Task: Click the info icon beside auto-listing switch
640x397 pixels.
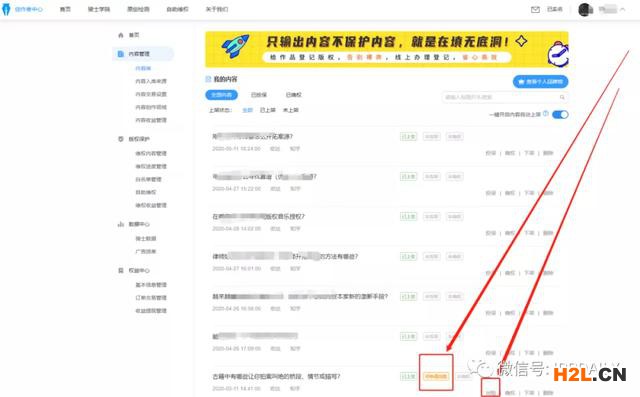Action: click(x=546, y=114)
